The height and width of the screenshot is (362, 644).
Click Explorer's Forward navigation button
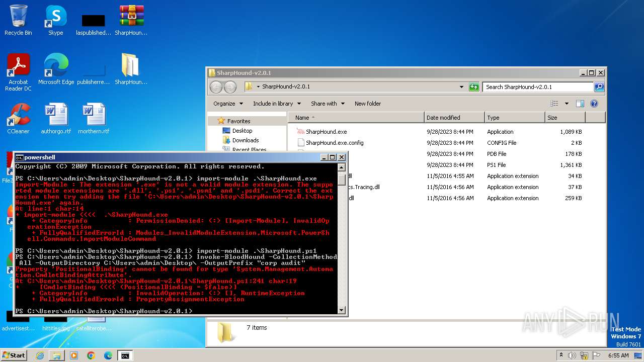[230, 87]
